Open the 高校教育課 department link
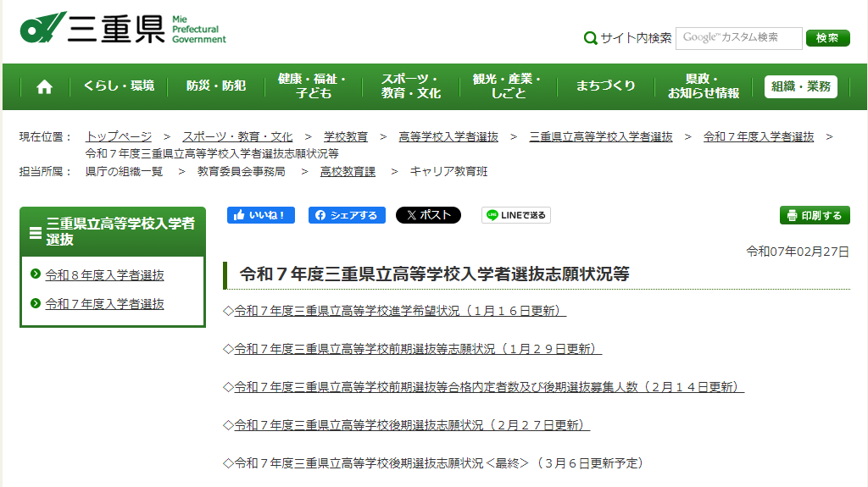868x487 pixels. [x=348, y=172]
